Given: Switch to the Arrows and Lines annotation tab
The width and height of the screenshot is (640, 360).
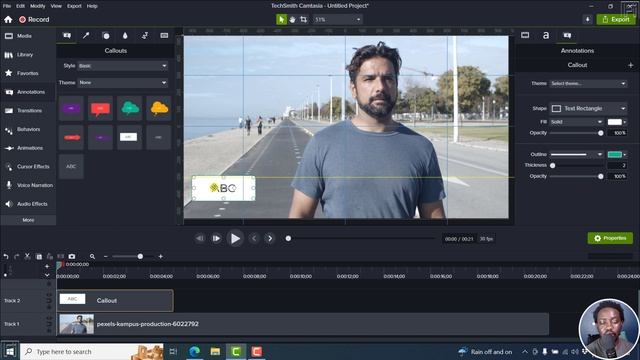Looking at the screenshot, I should pos(86,36).
